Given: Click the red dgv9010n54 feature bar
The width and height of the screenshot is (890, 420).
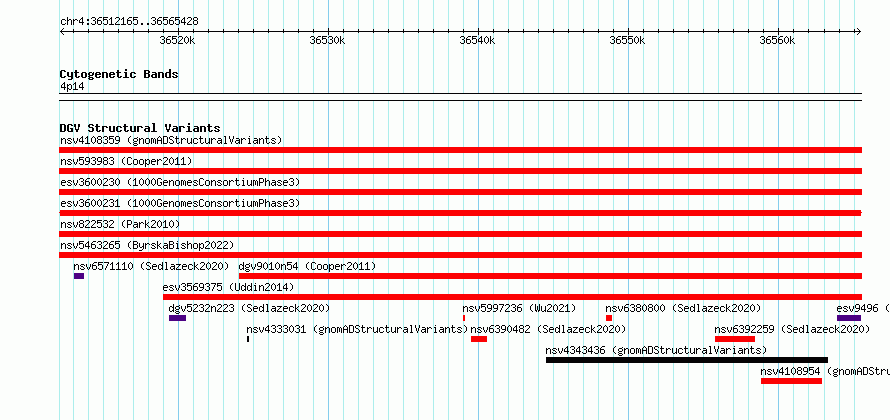Looking at the screenshot, I should tap(551, 276).
